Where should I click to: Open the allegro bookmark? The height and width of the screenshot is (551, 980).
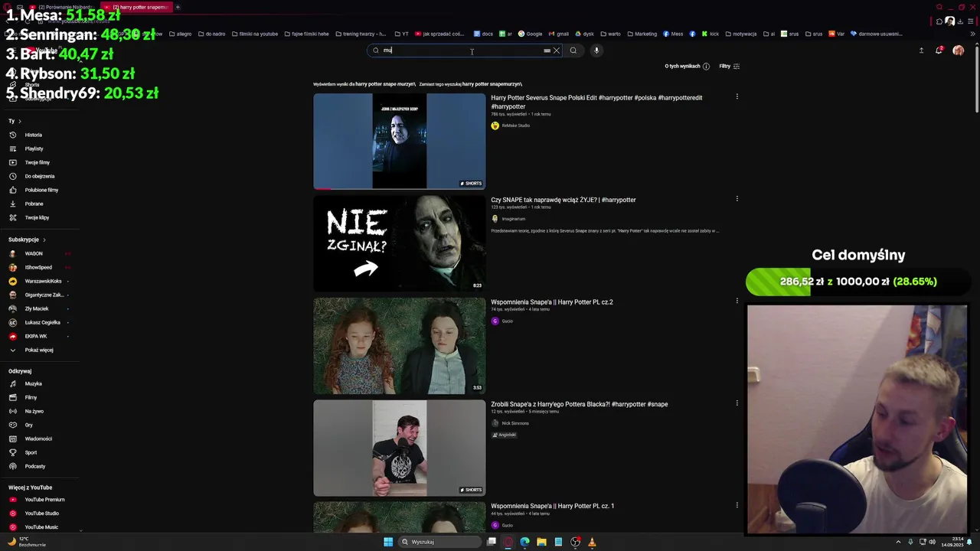pyautogui.click(x=180, y=34)
